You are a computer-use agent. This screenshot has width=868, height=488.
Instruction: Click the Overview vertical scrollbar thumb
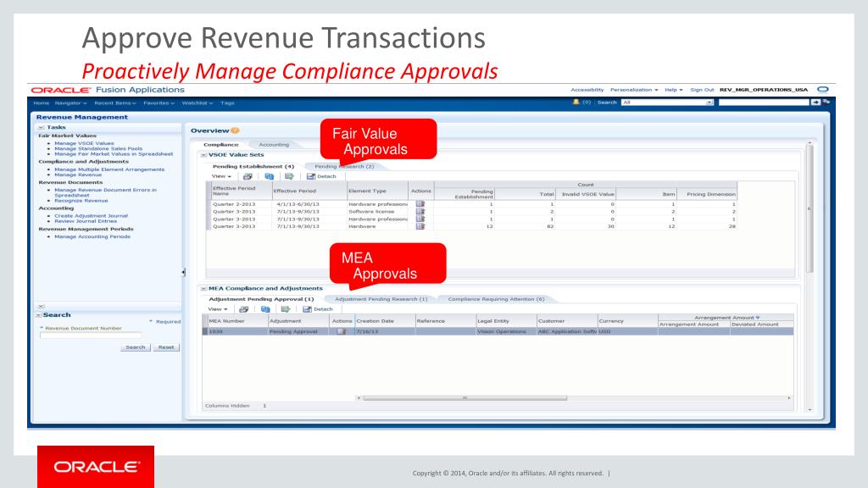point(810,209)
